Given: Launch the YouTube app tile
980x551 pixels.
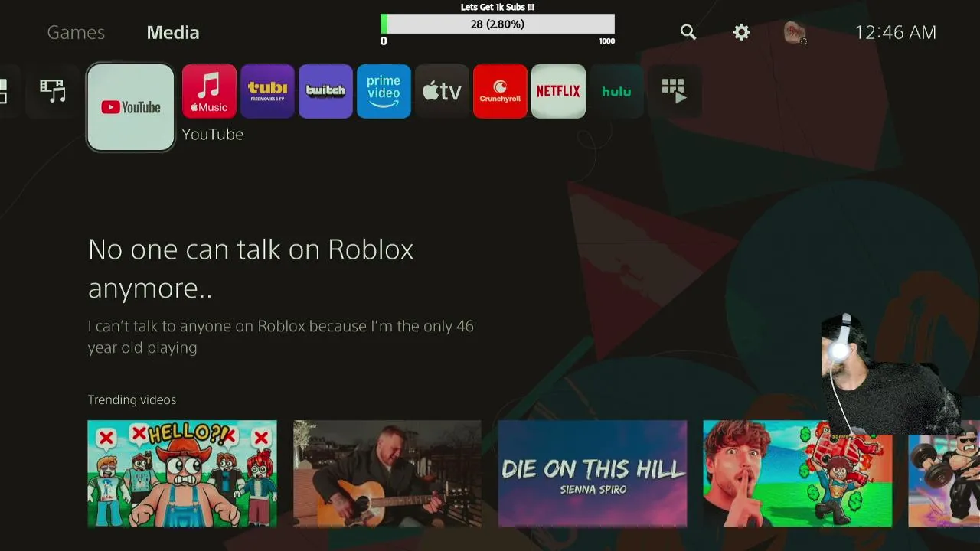Looking at the screenshot, I should (131, 107).
